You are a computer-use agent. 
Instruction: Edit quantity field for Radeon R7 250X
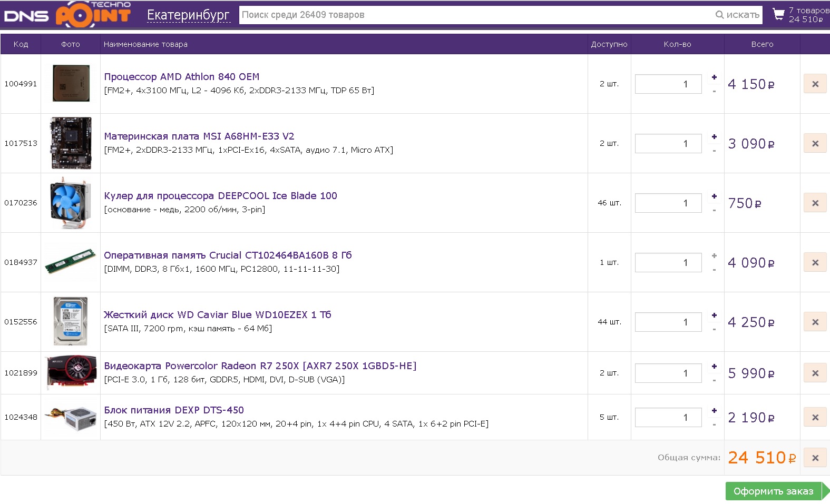click(668, 373)
